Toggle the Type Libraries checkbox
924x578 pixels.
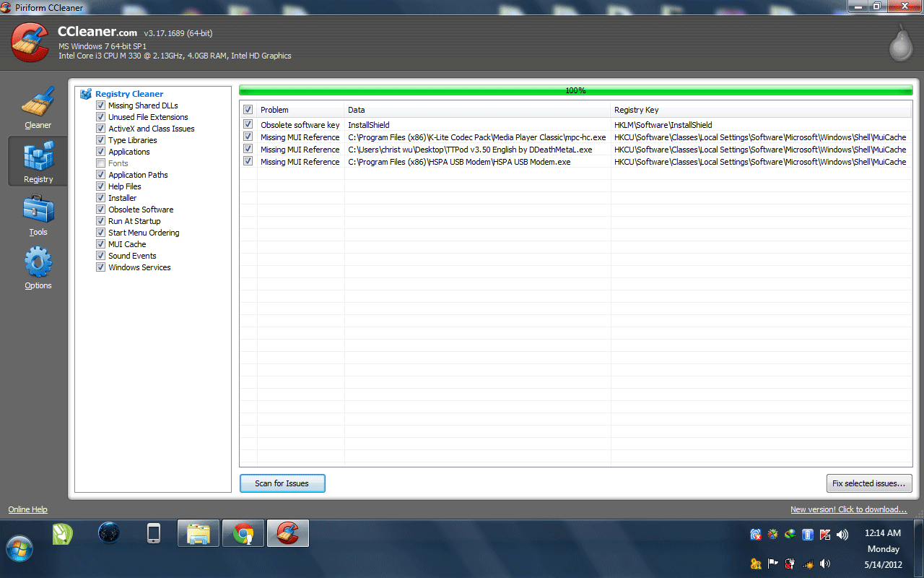pos(101,140)
